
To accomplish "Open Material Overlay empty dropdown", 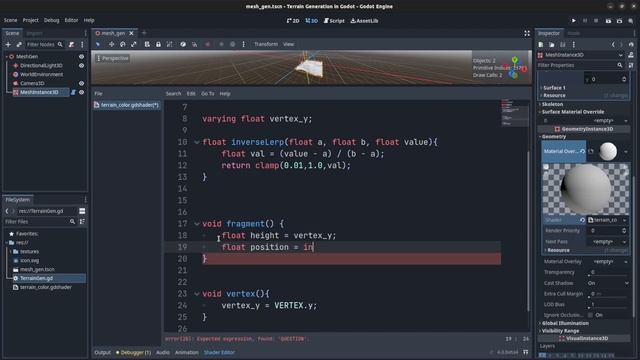I will coord(608,262).
